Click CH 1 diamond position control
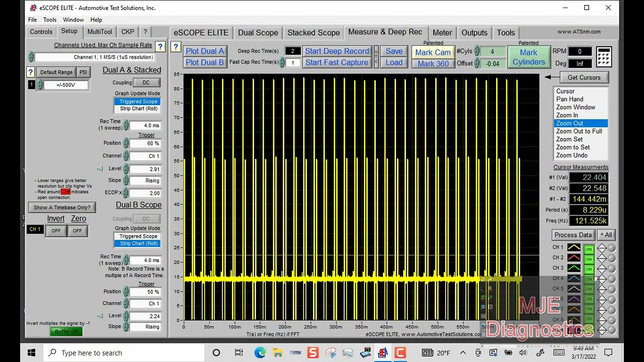Viewport: 644px width, 362px height. pos(602,248)
